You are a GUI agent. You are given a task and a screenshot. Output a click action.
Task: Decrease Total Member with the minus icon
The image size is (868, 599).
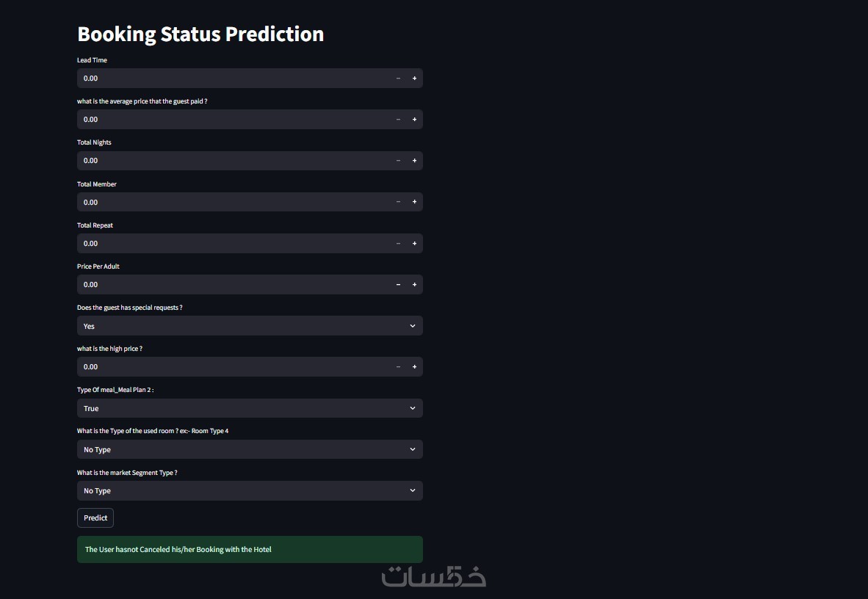[x=399, y=202]
